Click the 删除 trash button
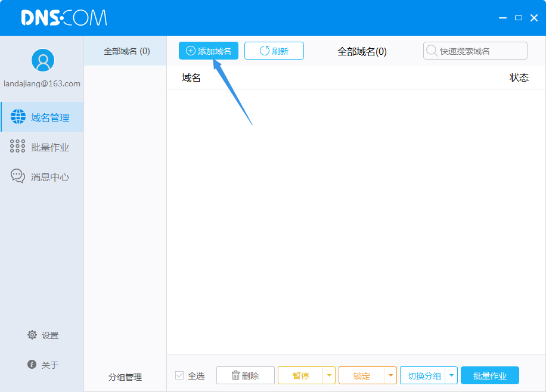Screen dimensions: 546x392 pyautogui.click(x=245, y=375)
